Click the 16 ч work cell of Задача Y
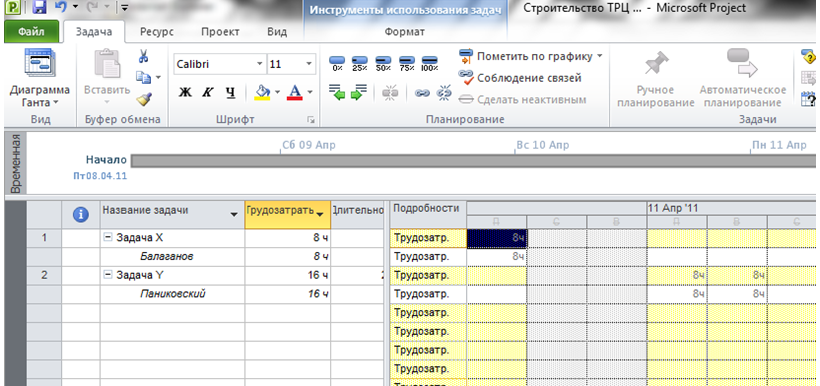 click(288, 275)
